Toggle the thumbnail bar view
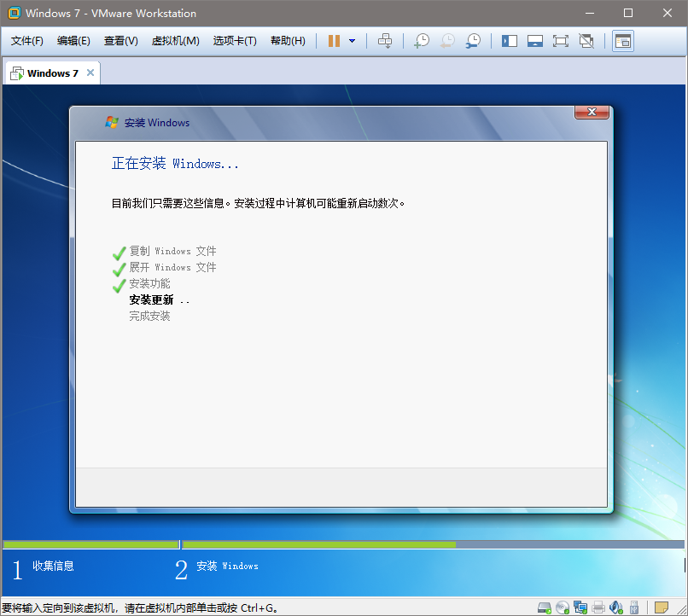 pyautogui.click(x=535, y=41)
